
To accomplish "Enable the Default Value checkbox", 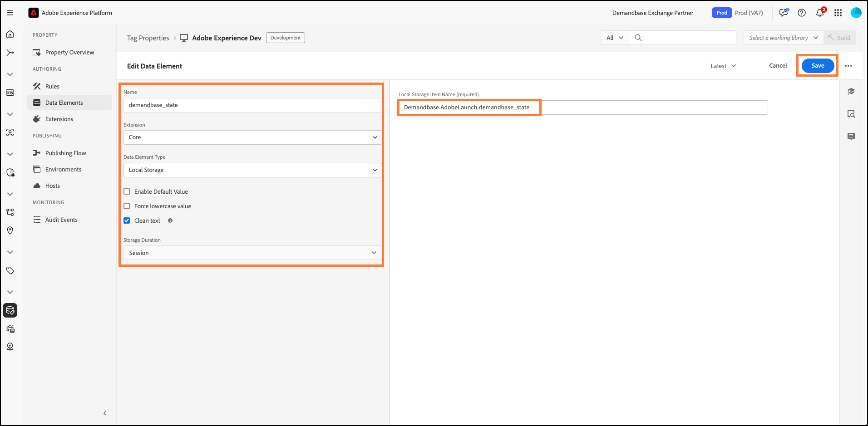I will point(127,191).
